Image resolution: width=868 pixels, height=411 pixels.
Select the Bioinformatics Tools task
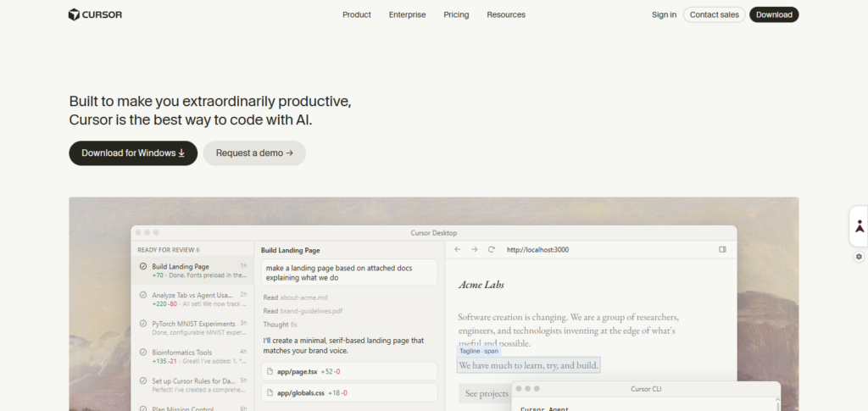coord(192,357)
